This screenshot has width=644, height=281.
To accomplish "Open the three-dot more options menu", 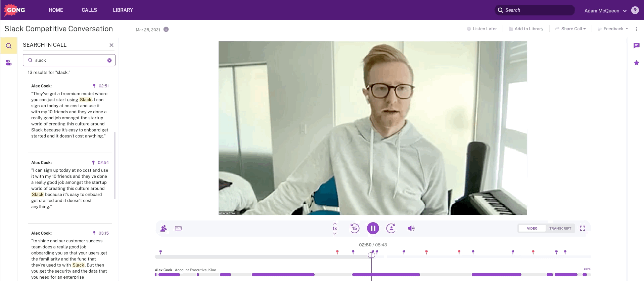I will (x=636, y=29).
